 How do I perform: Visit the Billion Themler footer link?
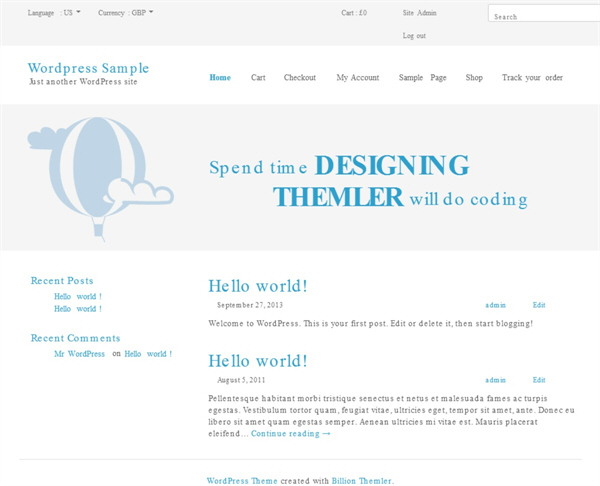[362, 481]
